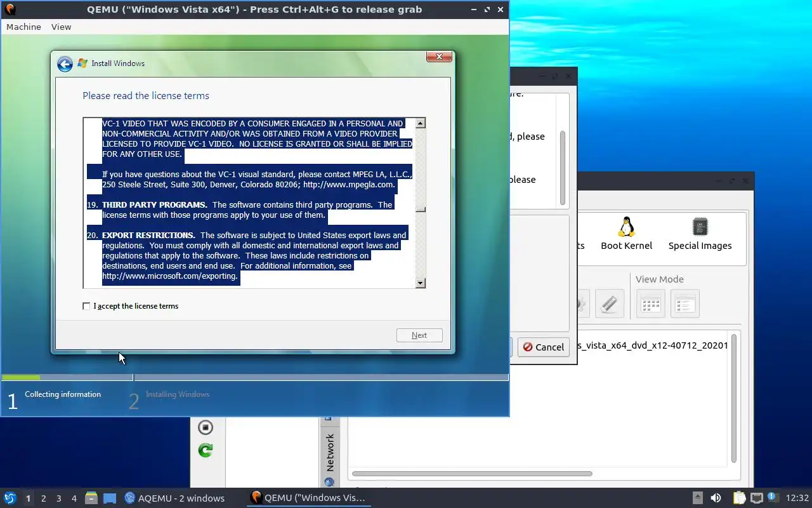The width and height of the screenshot is (812, 508).
Task: Open Special Images section in AQEMU
Action: [x=700, y=234]
